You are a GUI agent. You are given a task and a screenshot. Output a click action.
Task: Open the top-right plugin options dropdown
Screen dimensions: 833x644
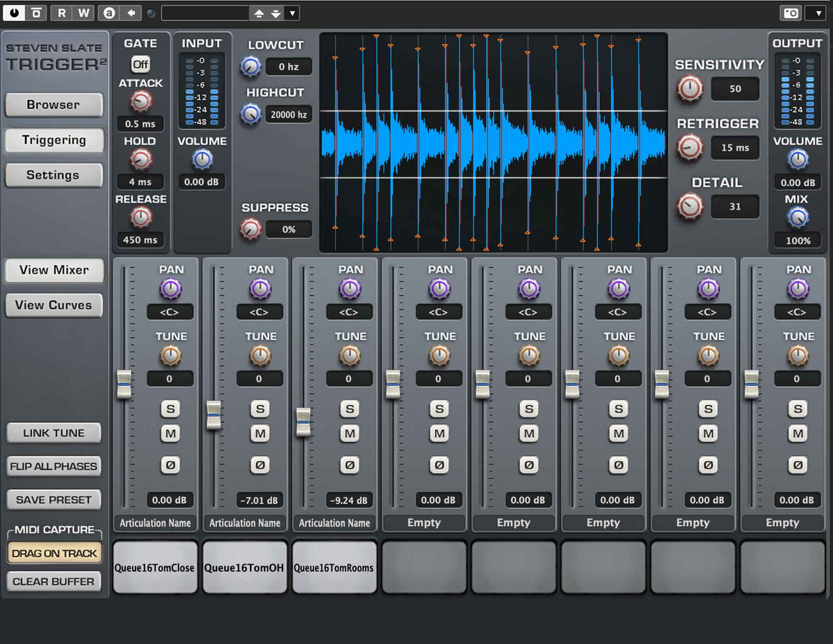click(x=816, y=12)
